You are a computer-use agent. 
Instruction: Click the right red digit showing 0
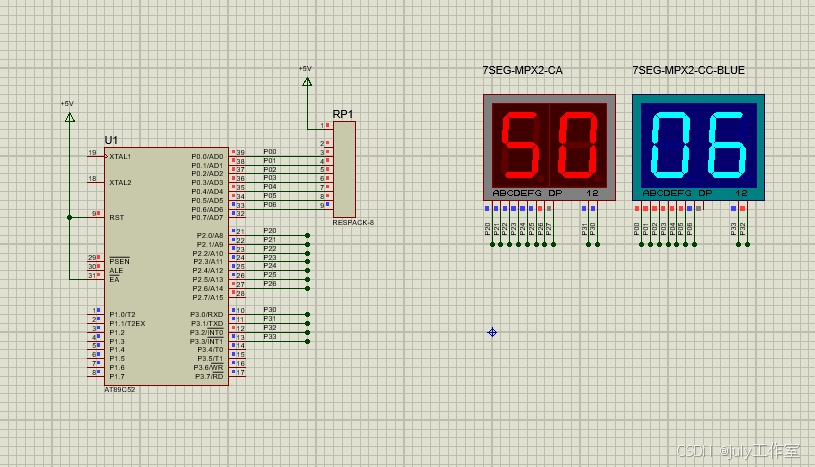pos(577,145)
